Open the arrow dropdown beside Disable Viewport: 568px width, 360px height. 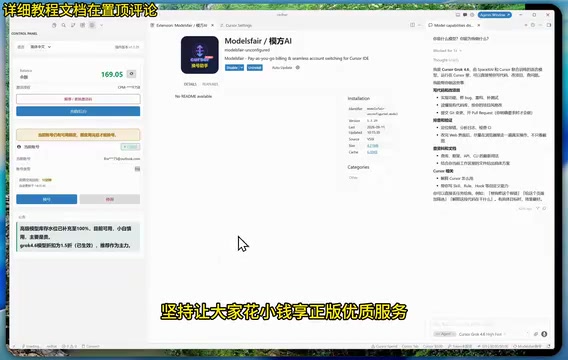click(x=242, y=68)
